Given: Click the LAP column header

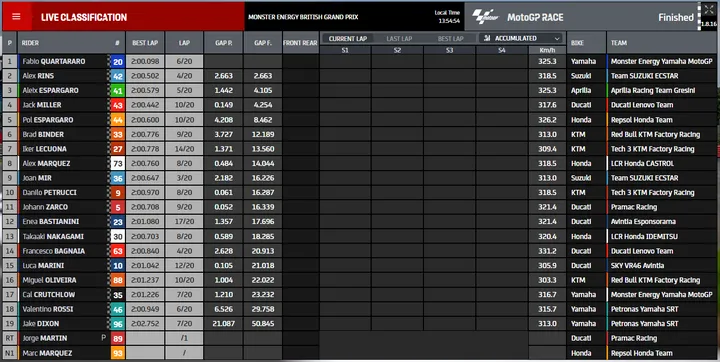Looking at the screenshot, I should pos(184,43).
